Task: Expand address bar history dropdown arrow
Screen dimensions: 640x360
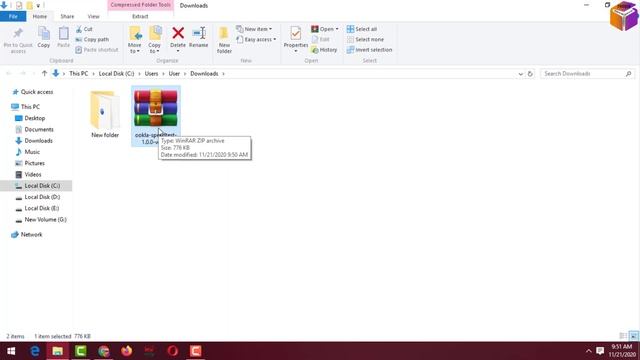Action: [x=520, y=74]
